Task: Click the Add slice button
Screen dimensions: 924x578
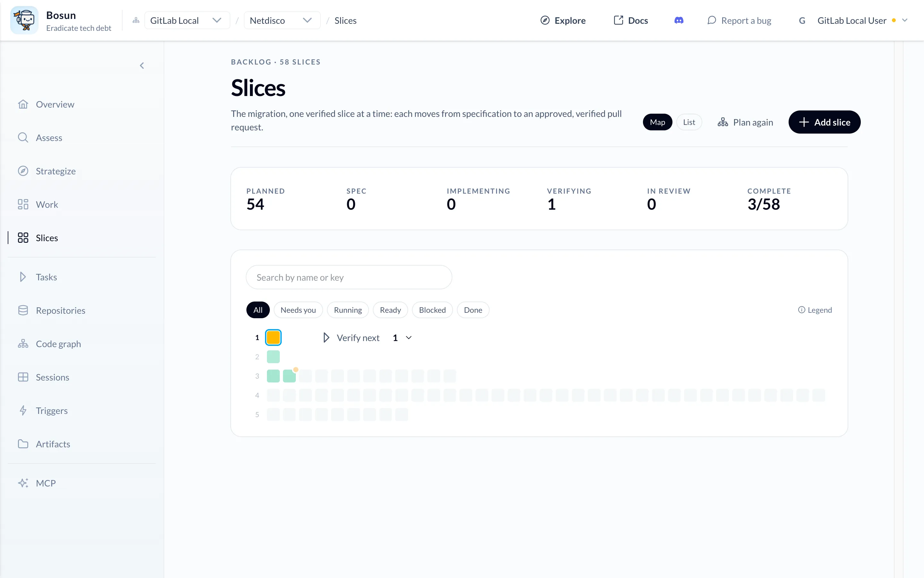Action: (x=824, y=122)
